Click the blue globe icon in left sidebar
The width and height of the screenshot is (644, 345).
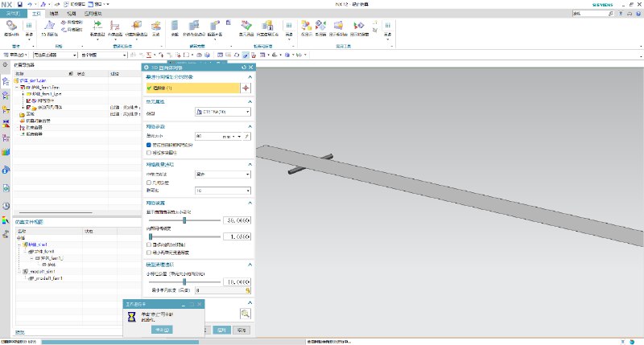pos(6,170)
